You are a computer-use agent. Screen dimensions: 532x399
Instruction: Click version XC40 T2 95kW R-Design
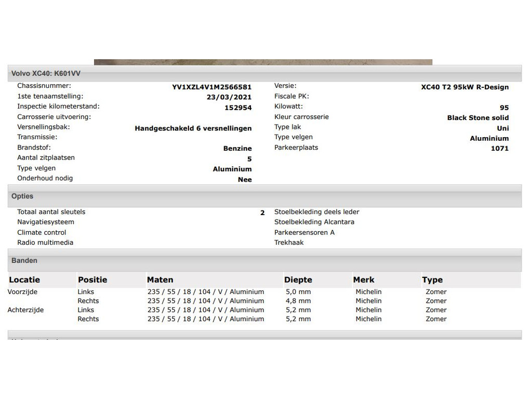(x=465, y=87)
